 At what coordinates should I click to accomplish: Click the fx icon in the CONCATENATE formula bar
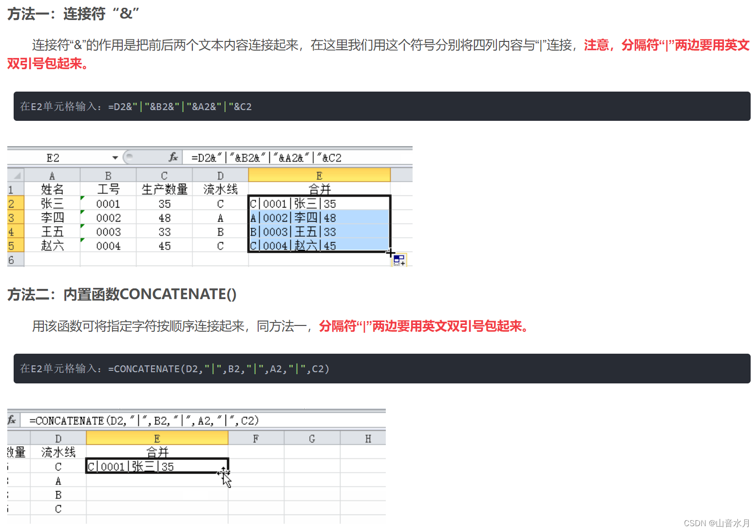coord(12,420)
